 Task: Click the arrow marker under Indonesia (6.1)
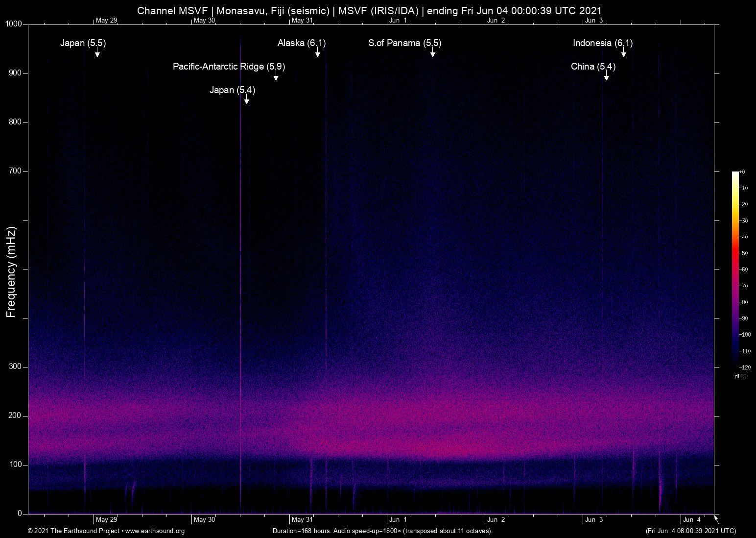pyautogui.click(x=624, y=53)
